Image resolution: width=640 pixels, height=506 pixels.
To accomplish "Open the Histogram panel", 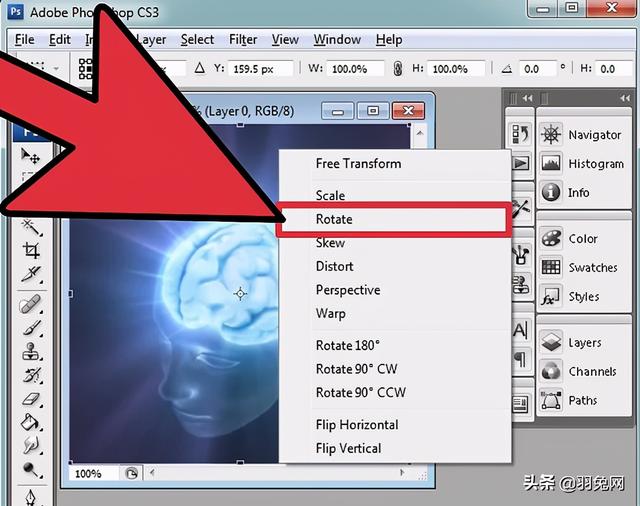I will pos(582,164).
